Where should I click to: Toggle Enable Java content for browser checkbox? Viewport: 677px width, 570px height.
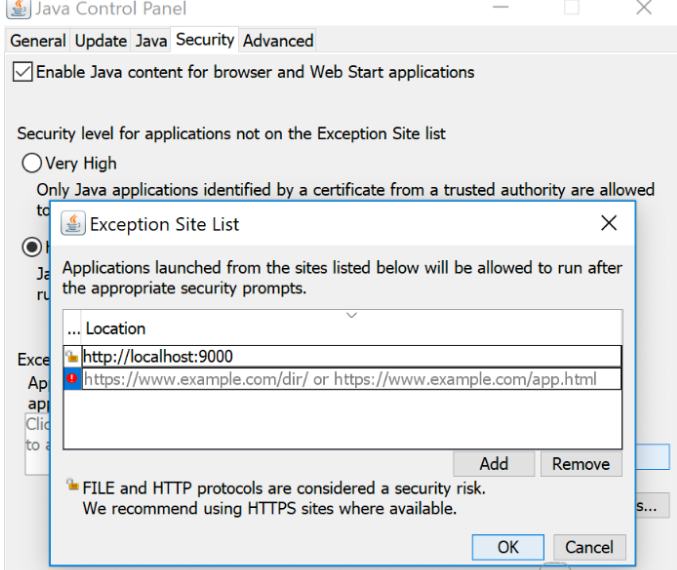22,72
